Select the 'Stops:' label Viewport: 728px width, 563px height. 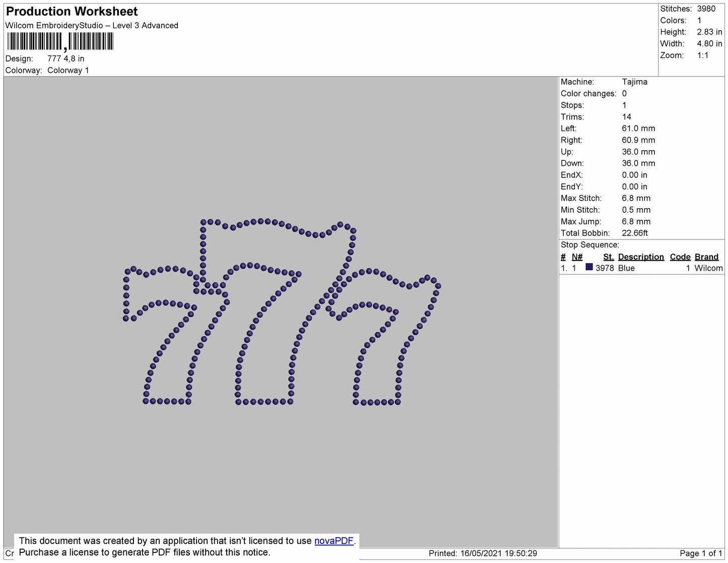pyautogui.click(x=572, y=105)
